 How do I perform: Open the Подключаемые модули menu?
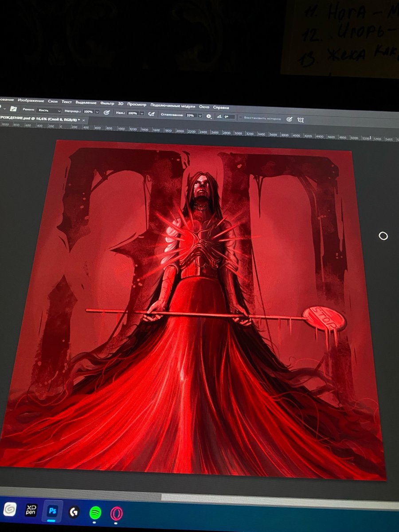[173, 106]
